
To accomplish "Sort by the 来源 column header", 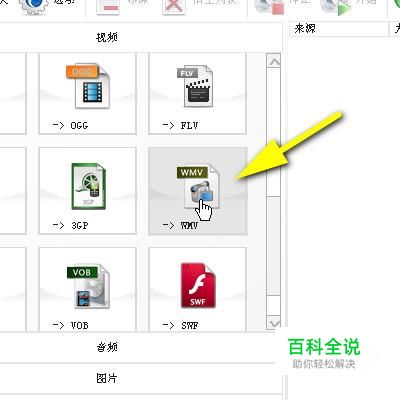I will (x=338, y=29).
